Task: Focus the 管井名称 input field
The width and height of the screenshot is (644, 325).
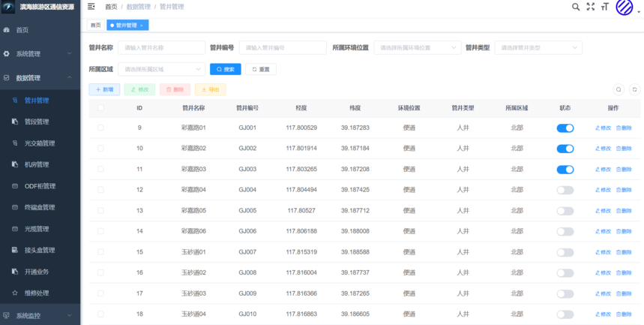Action: coord(162,48)
